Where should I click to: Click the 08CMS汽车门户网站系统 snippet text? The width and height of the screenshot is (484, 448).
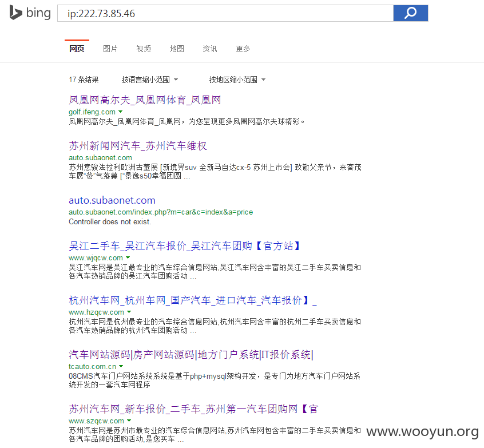pyautogui.click(x=215, y=380)
